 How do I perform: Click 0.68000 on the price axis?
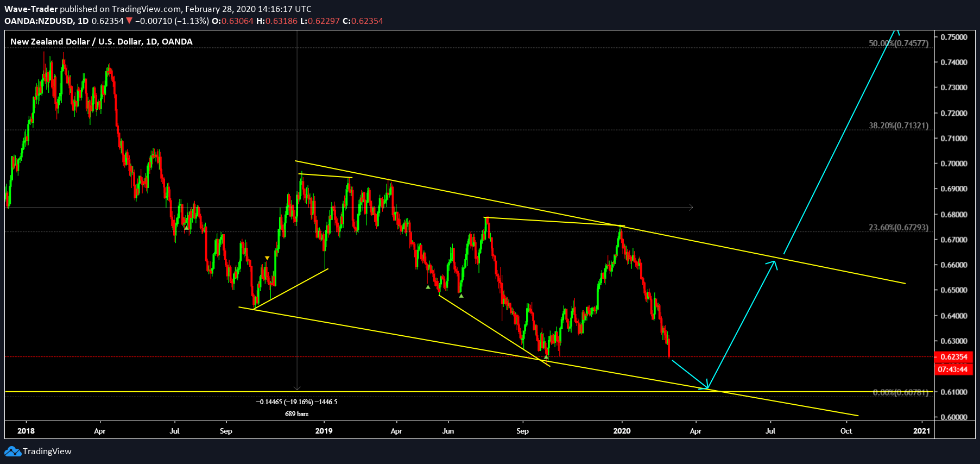954,214
